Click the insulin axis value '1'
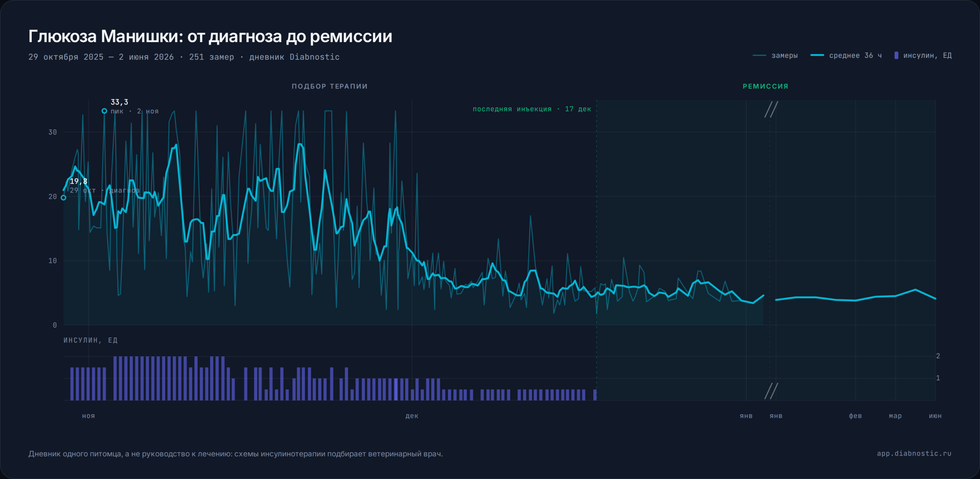This screenshot has height=479, width=980. coord(938,378)
